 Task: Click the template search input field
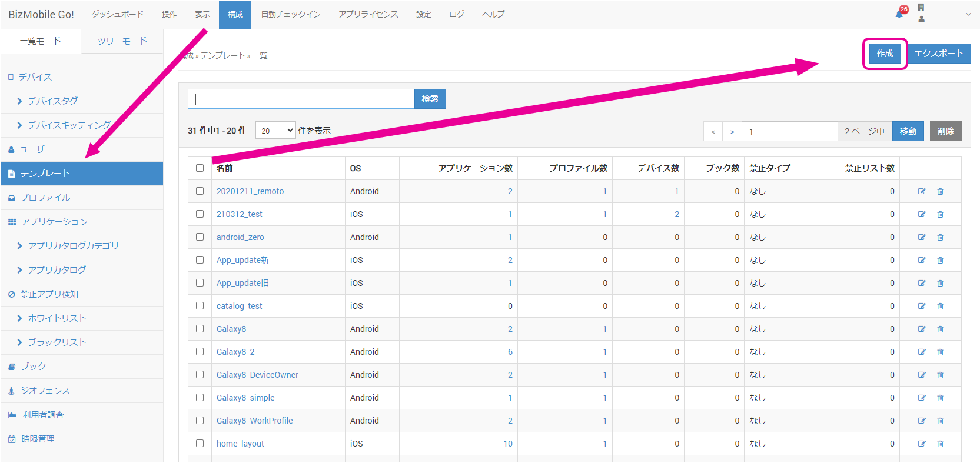[x=301, y=99]
